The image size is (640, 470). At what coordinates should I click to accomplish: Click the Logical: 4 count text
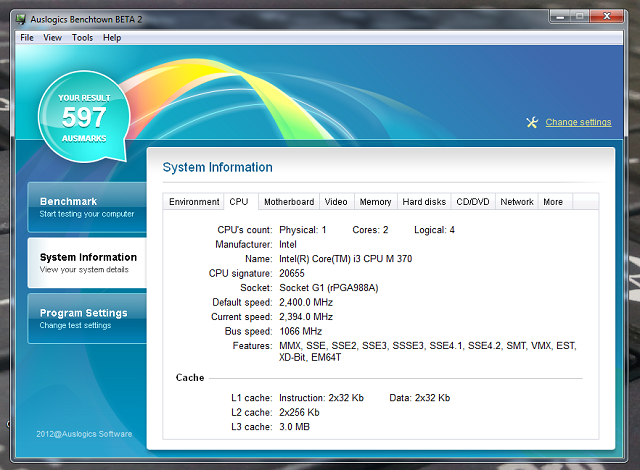434,230
